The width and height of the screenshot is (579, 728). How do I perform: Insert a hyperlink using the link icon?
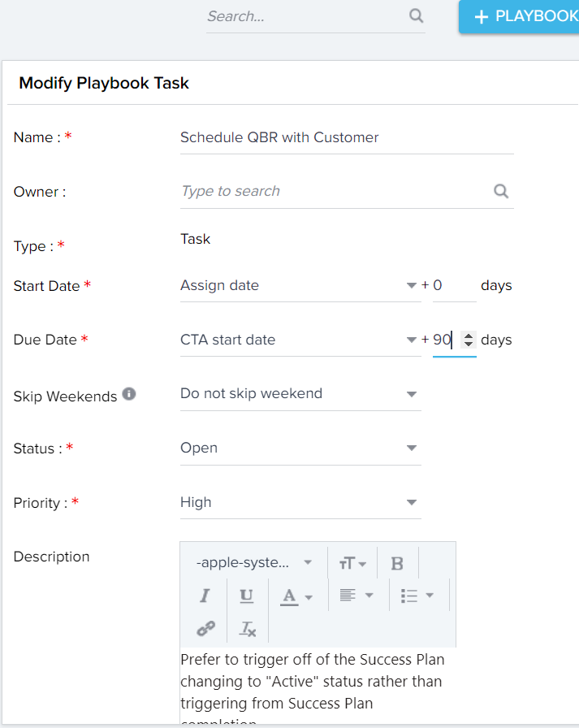point(205,628)
